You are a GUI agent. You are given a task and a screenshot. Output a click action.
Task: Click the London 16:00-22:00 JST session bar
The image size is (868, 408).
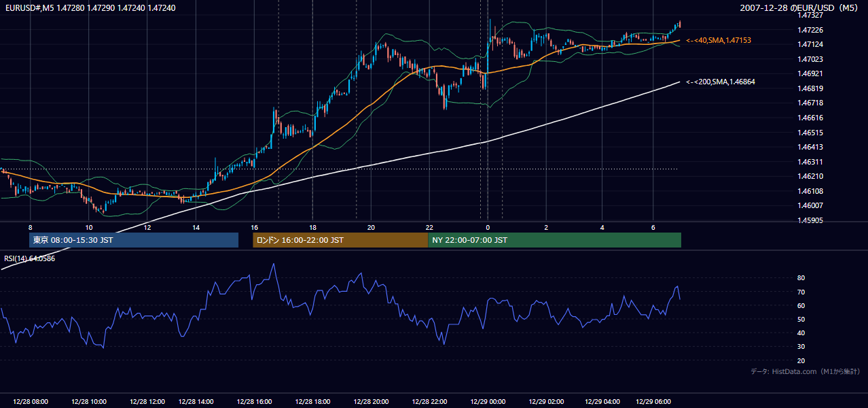pos(340,240)
